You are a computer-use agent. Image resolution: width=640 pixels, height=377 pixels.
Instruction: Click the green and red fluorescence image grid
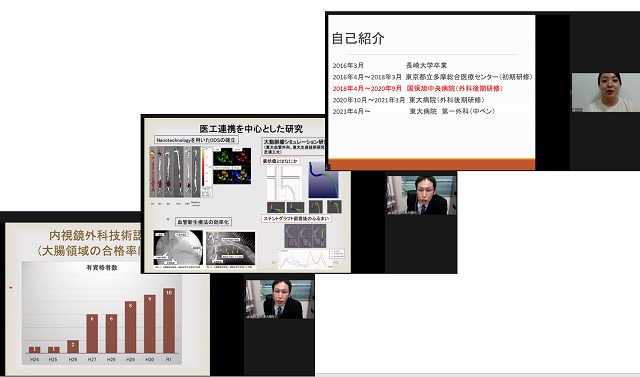point(232,166)
